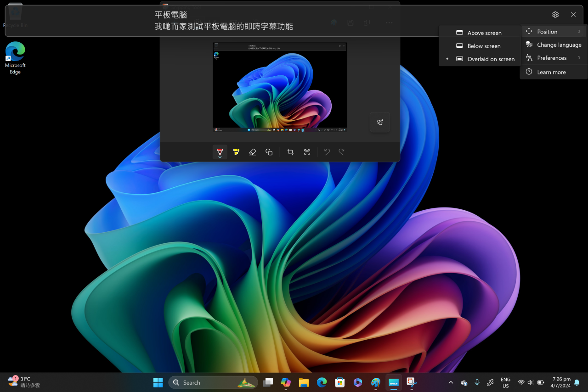The image size is (588, 392).
Task: Toggle touch writing mode
Action: (379, 122)
